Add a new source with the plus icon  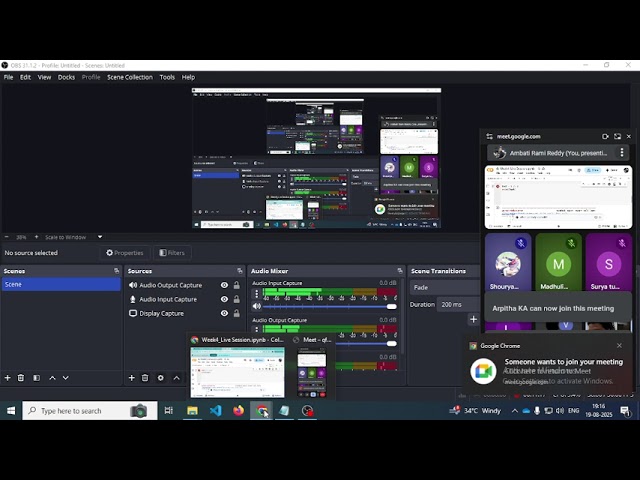pyautogui.click(x=131, y=378)
